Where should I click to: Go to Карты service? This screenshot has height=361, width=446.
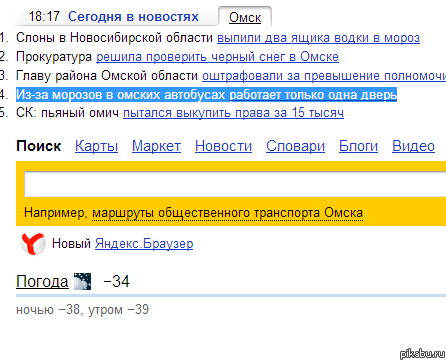96,146
